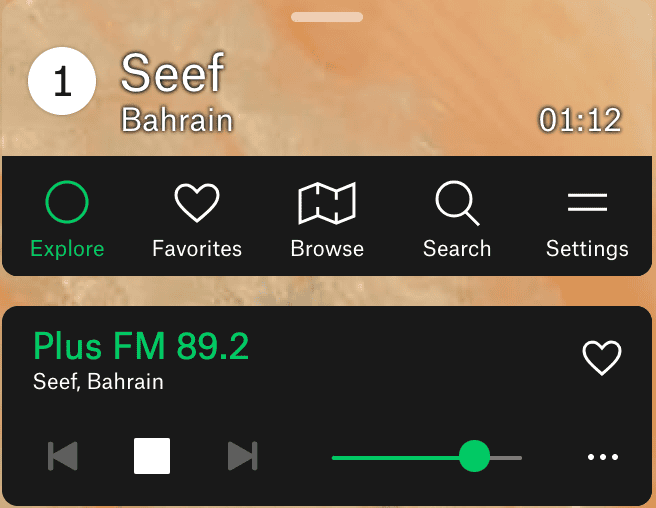This screenshot has width=656, height=508.
Task: Open the Explore globe circle icon
Action: [x=67, y=202]
